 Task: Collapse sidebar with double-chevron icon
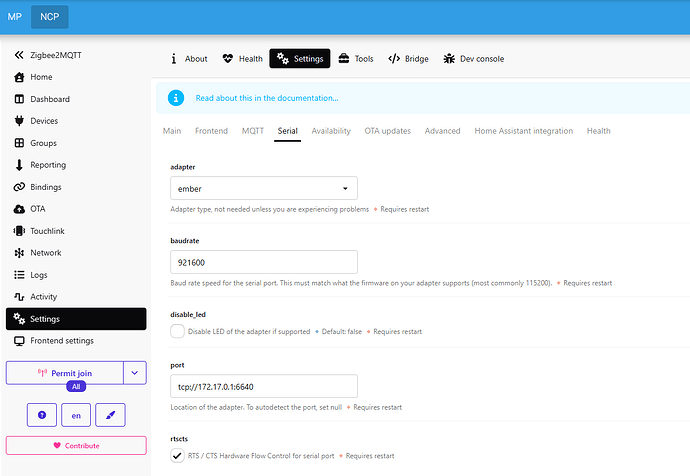19,55
